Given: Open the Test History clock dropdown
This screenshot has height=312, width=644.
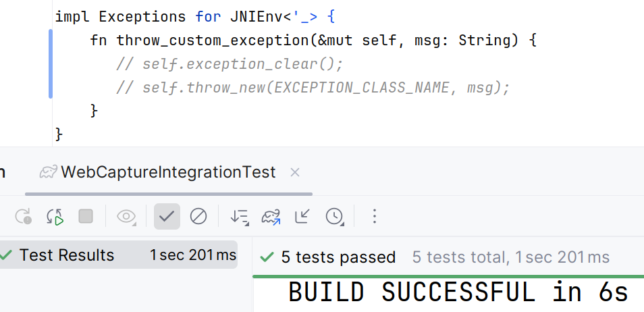Looking at the screenshot, I should (335, 217).
